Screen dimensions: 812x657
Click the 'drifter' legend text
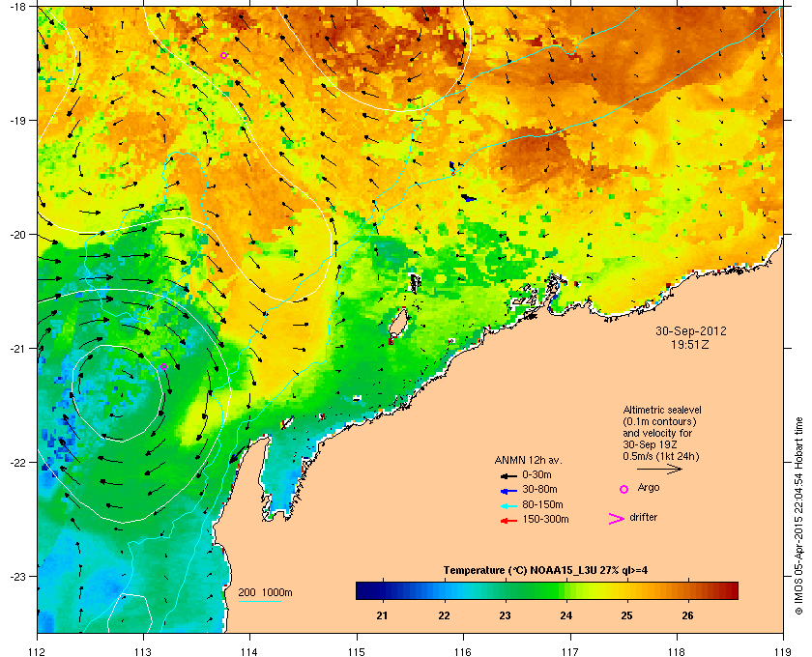click(x=643, y=517)
